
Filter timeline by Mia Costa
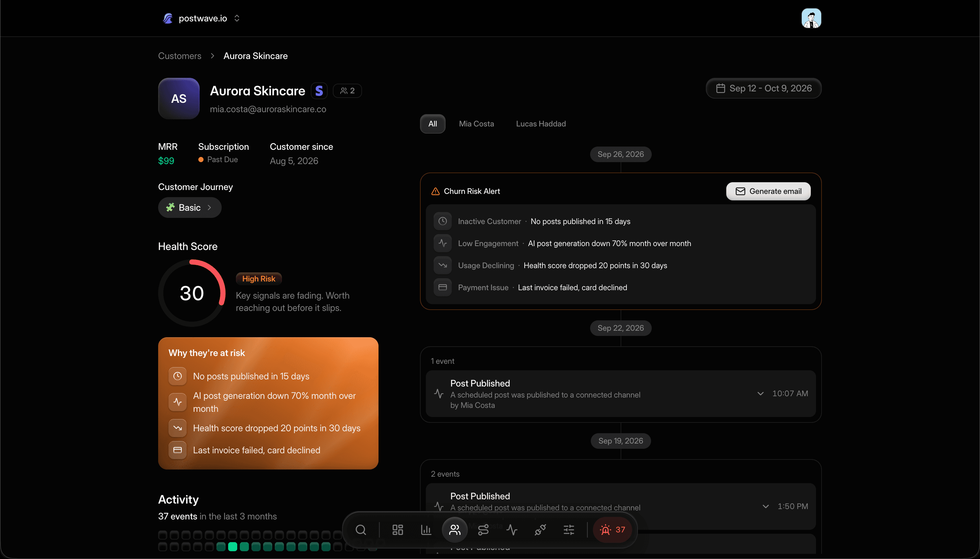(476, 124)
